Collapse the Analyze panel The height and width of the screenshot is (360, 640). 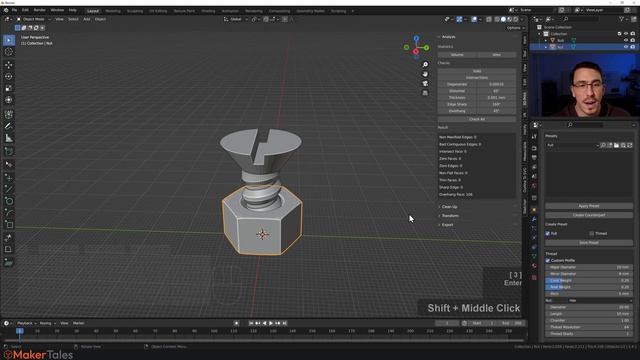coord(448,37)
